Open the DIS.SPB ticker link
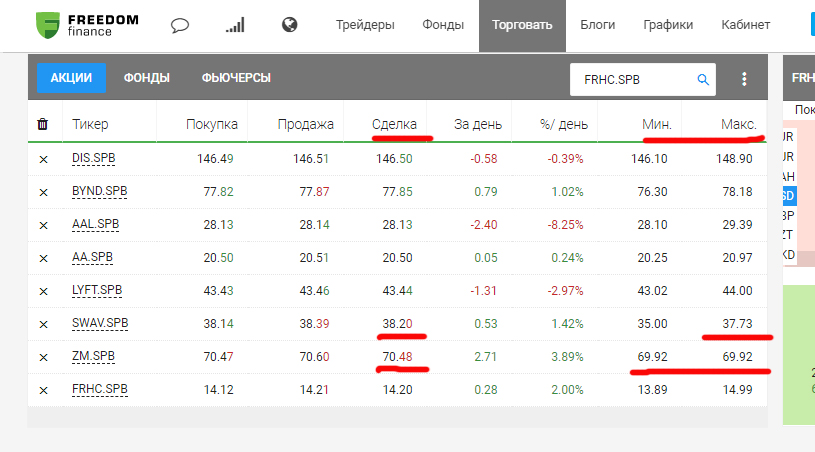 click(x=94, y=158)
